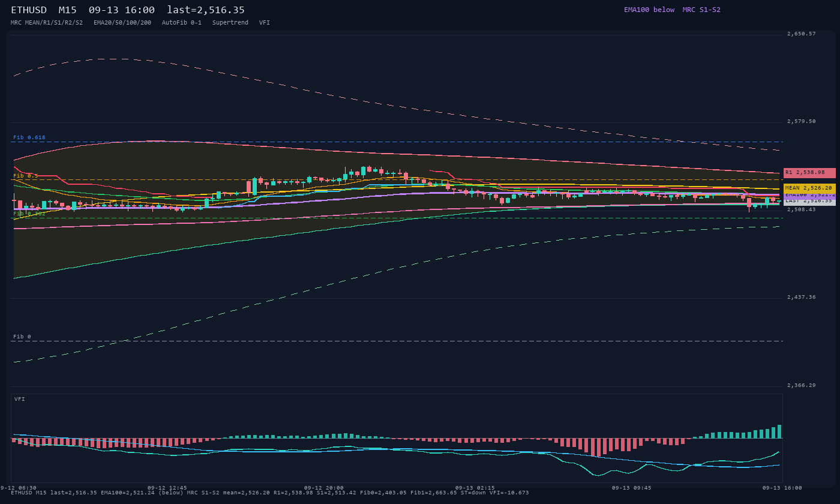Click the 2,508.43 price axis label
This screenshot has width=840, height=504.
(x=802, y=209)
